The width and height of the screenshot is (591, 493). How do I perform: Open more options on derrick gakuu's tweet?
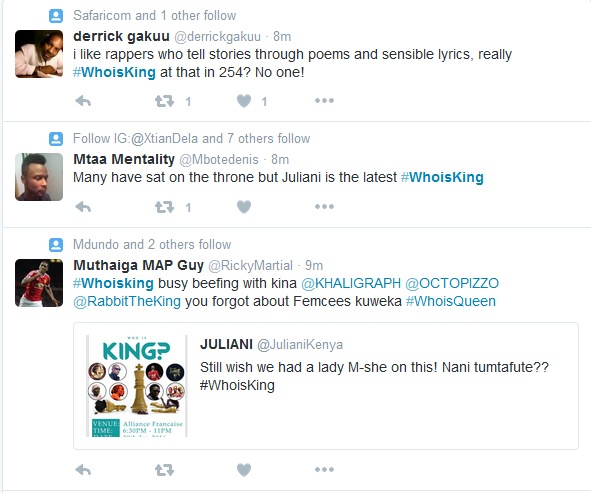click(325, 101)
